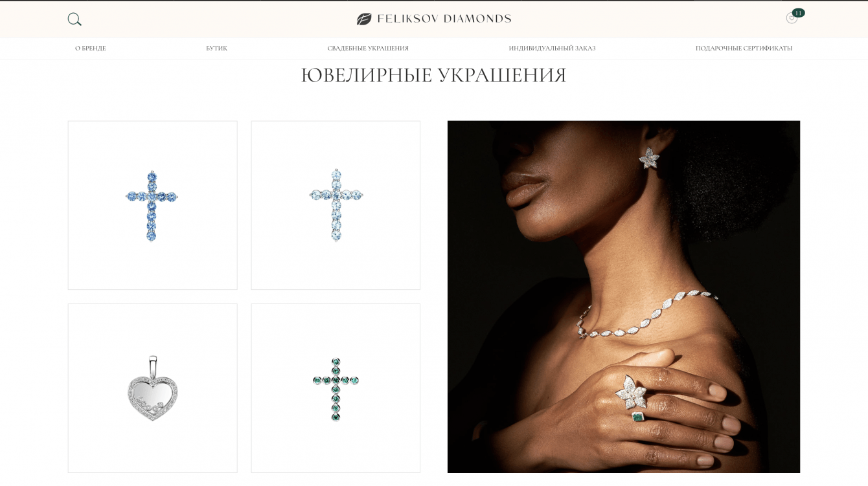Click the green 11 counter badge
This screenshot has width=868, height=486.
(x=798, y=13)
